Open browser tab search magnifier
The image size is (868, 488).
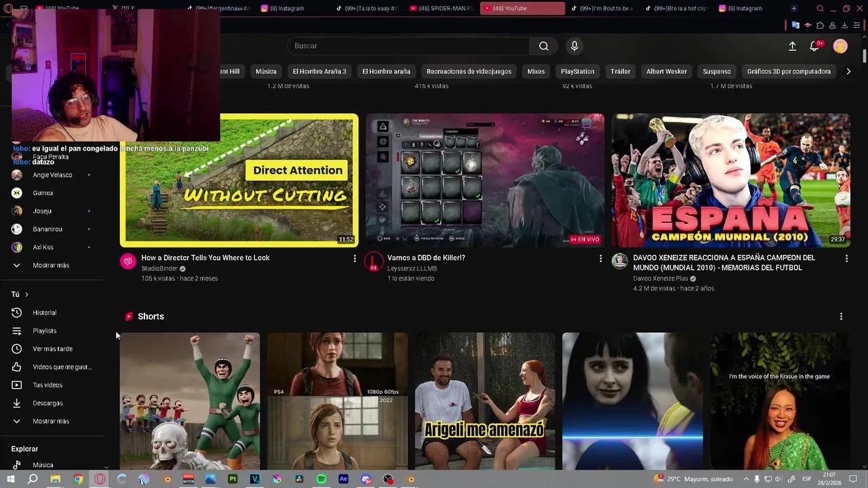pyautogui.click(x=820, y=8)
